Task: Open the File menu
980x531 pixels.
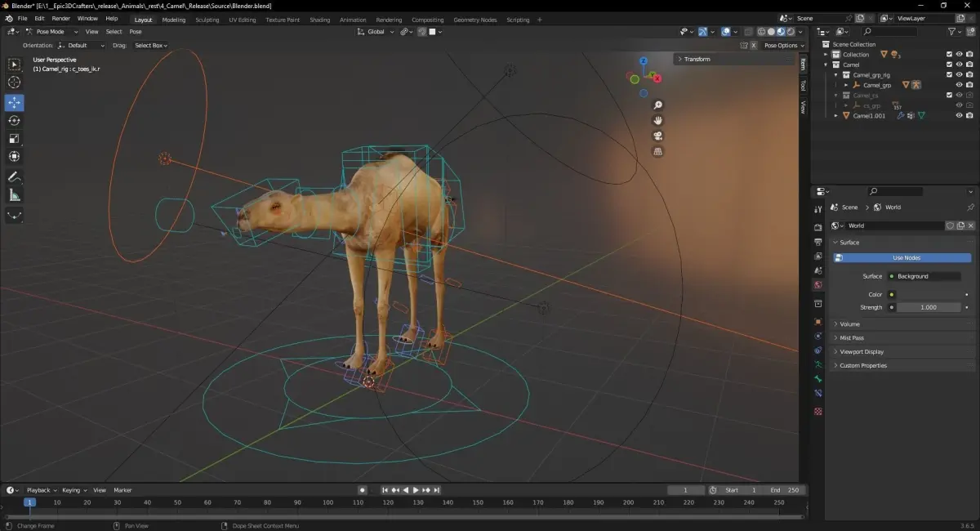Action: point(22,18)
